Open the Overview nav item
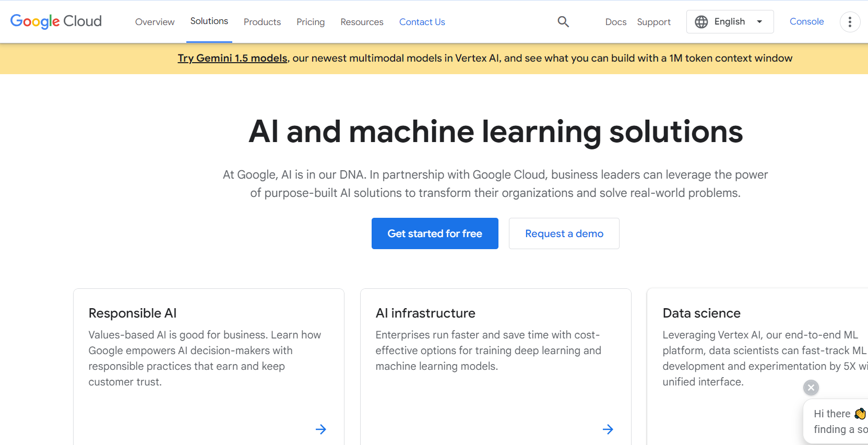This screenshot has width=868, height=445. (x=154, y=22)
